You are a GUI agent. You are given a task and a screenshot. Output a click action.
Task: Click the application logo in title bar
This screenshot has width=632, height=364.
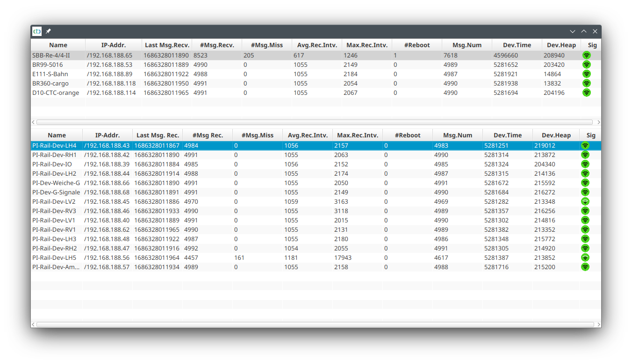pyautogui.click(x=37, y=31)
